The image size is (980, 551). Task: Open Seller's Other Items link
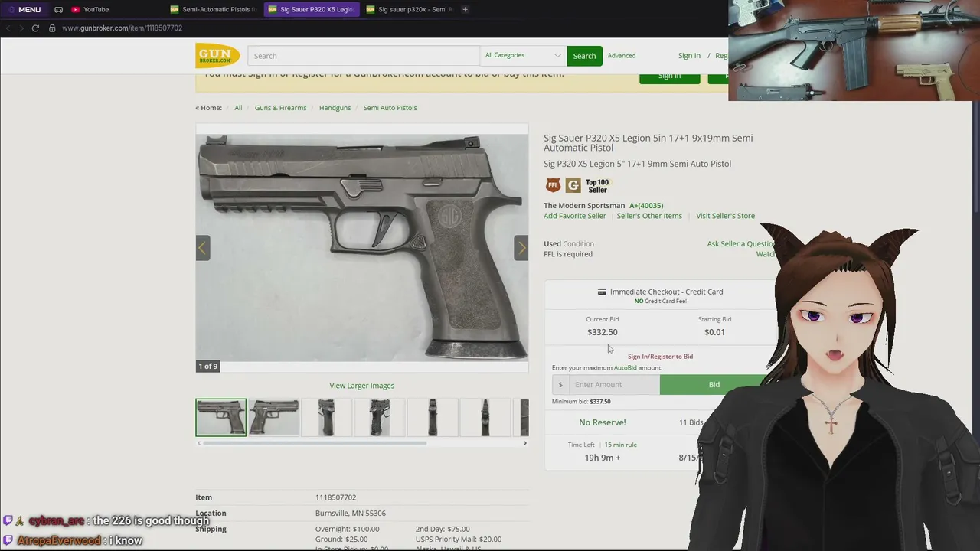coord(649,216)
